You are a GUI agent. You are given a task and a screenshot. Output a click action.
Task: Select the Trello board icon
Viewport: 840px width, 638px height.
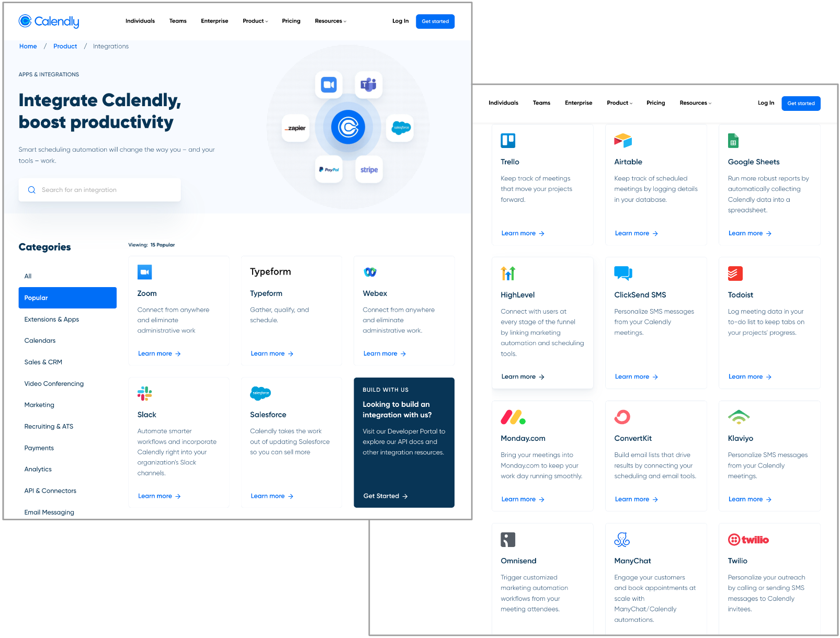click(x=508, y=140)
